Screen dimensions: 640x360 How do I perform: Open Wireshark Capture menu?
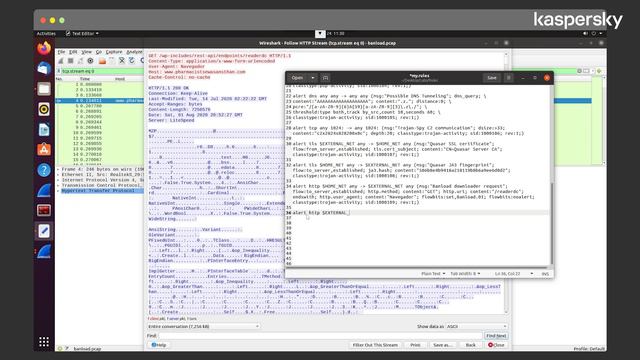click(x=114, y=52)
